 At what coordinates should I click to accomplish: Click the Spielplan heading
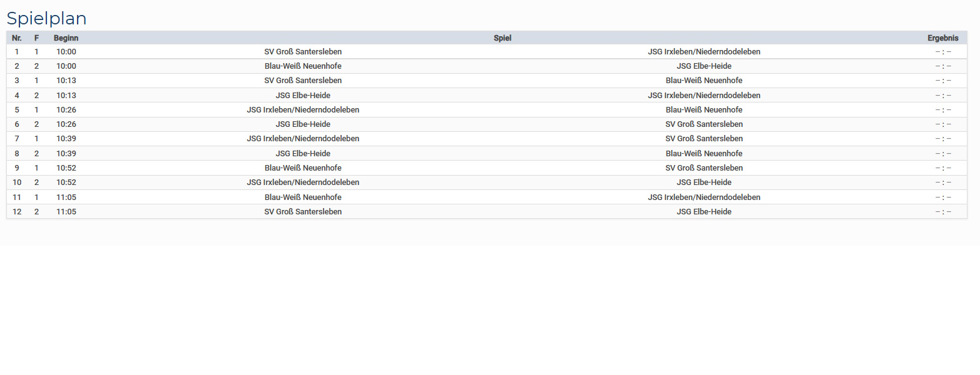tap(46, 19)
